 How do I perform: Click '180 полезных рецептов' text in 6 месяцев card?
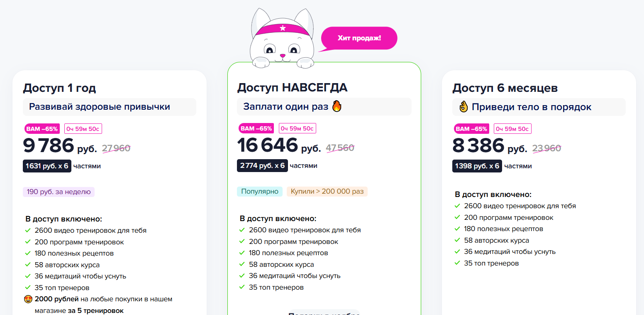pyautogui.click(x=504, y=229)
